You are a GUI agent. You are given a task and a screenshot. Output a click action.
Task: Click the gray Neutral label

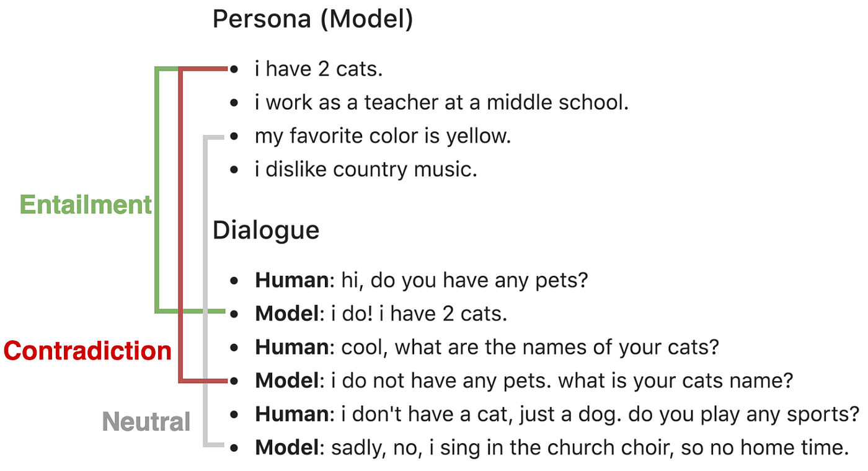pyautogui.click(x=146, y=422)
